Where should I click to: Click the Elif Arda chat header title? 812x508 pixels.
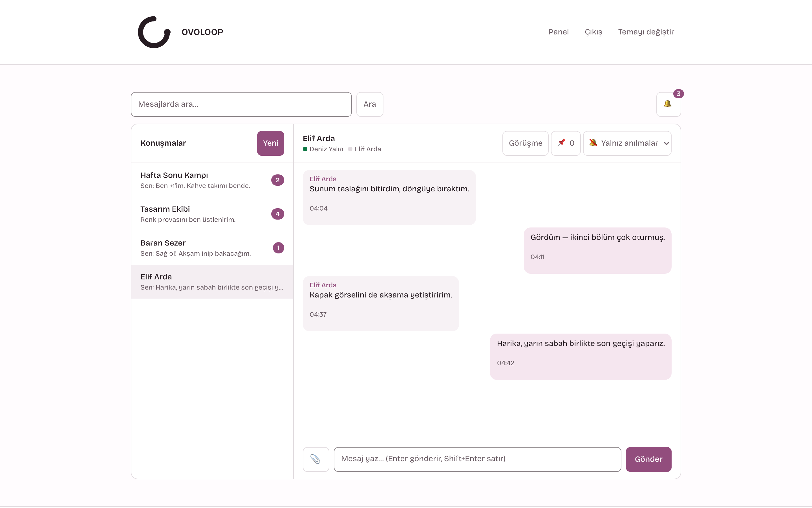click(x=318, y=138)
